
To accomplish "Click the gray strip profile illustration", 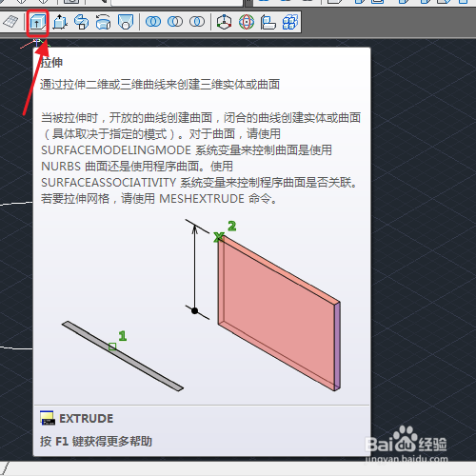I will pyautogui.click(x=123, y=356).
